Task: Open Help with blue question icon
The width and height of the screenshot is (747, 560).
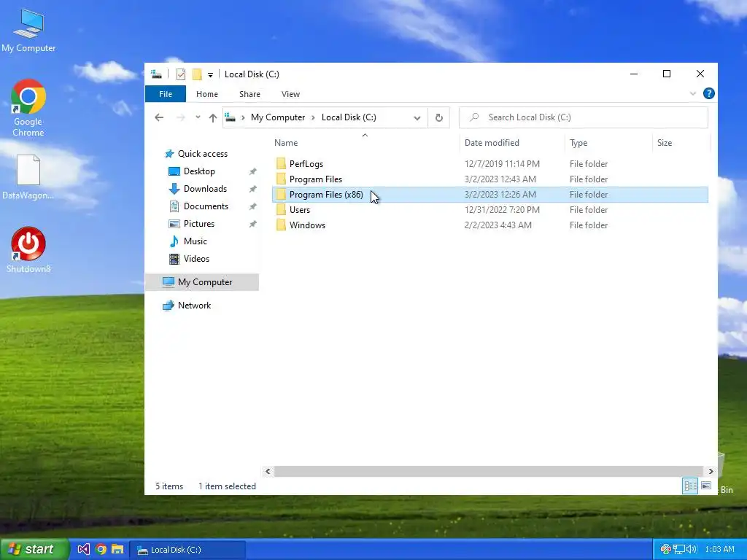Action: 709,94
